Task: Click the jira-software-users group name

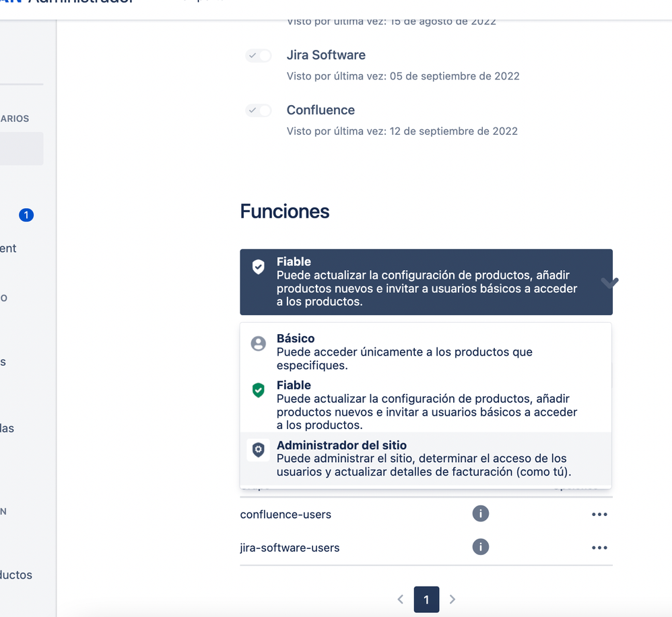Action: click(x=290, y=548)
